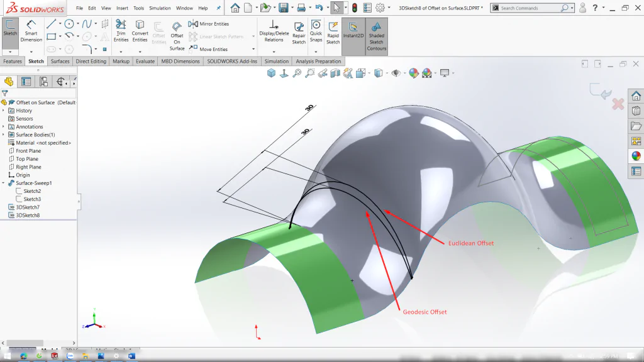Open Display/Delete Relations
This screenshot has width=644, height=362.
pos(274,31)
